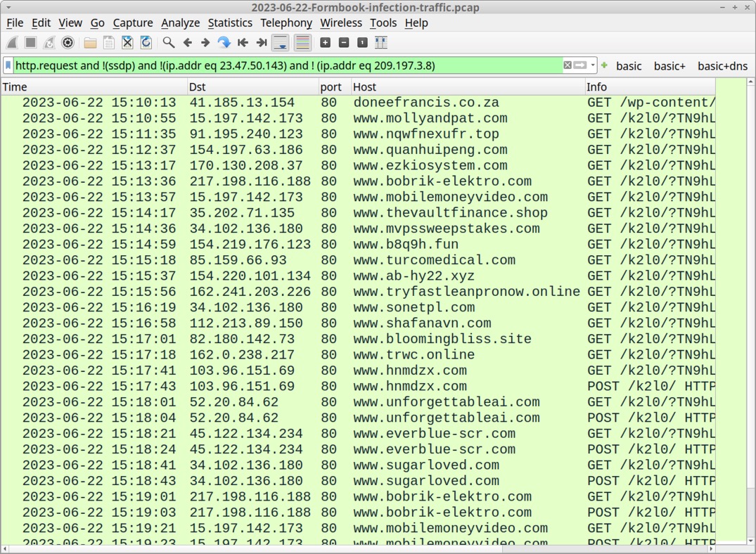Select the doneefrancis.co.za packet row
The width and height of the screenshot is (756, 554).
358,103
